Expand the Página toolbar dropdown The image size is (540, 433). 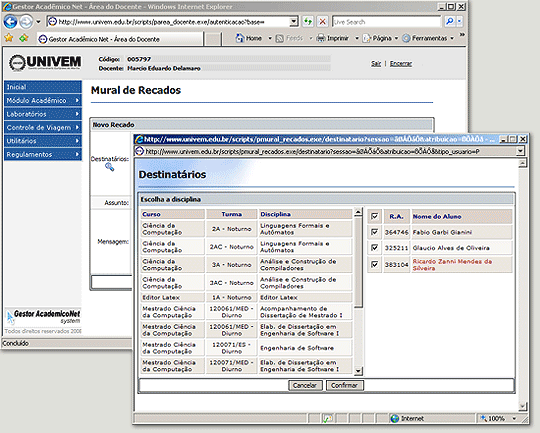point(396,38)
